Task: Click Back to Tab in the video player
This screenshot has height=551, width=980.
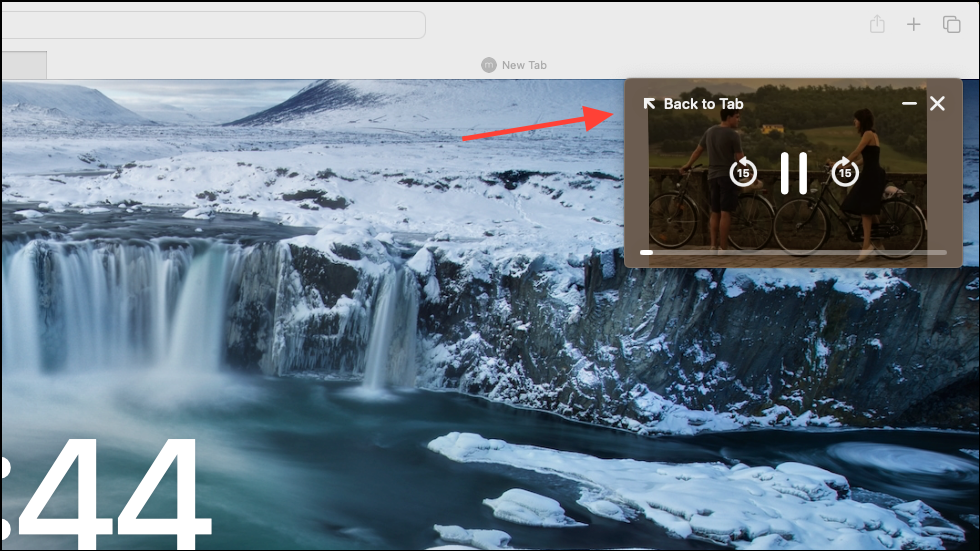Action: (703, 104)
